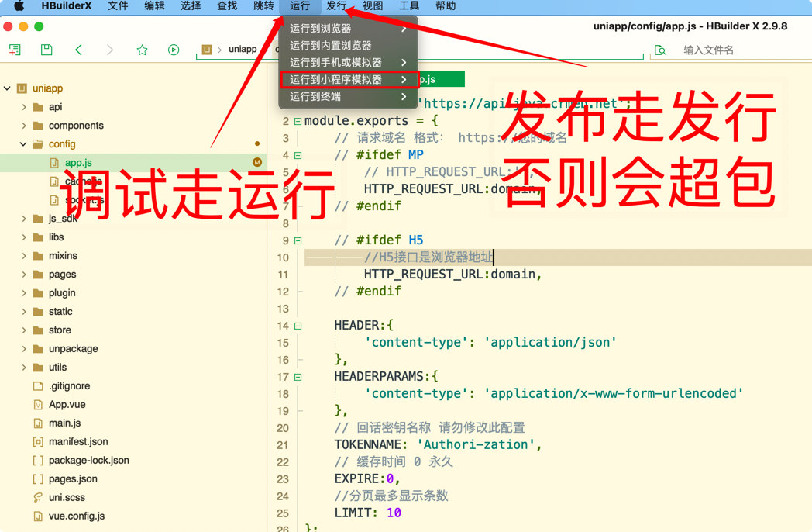Fold the #ifdef MP block at line 4
The height and width of the screenshot is (532, 812).
point(298,156)
